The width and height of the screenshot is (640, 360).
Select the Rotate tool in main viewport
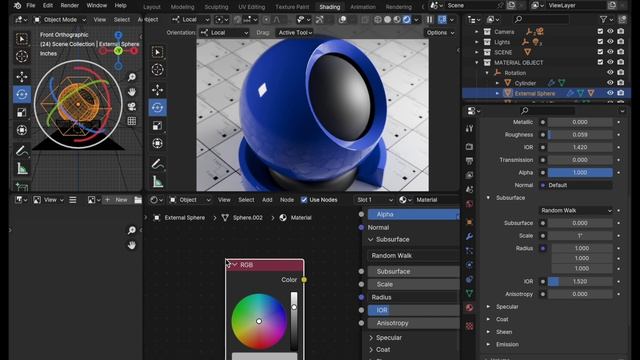[158, 107]
